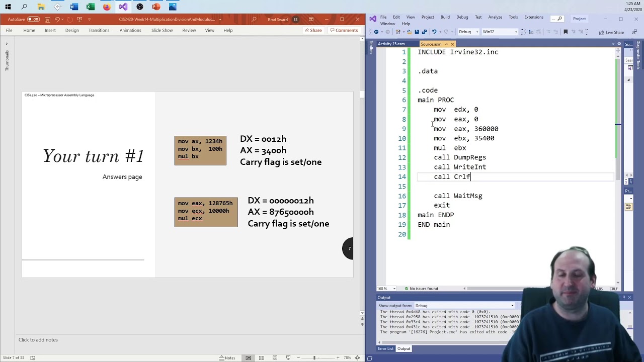
Task: Pin the Source.asm tab
Action: pos(446,44)
